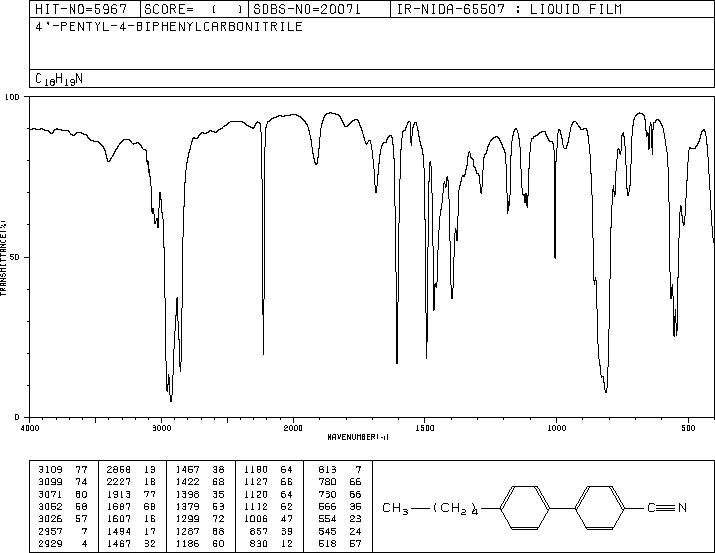715x553 pixels.
Task: Click the CH3 group in the structure
Action: 395,508
